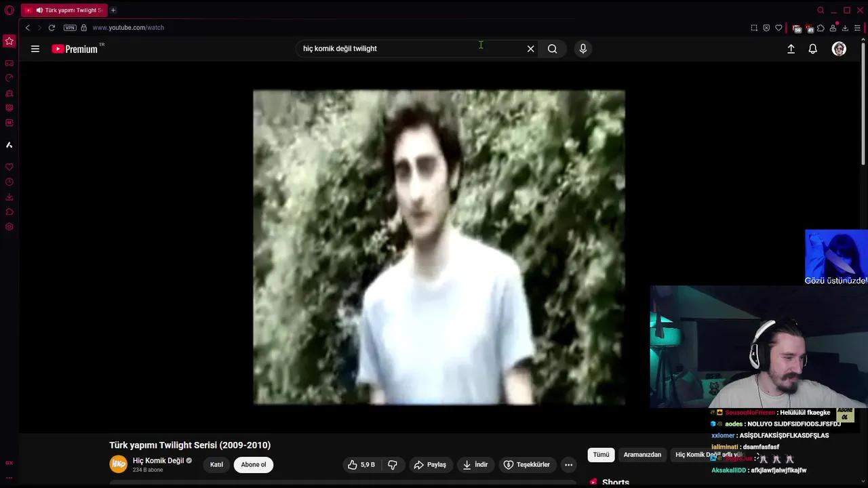868x488 pixels.
Task: Click the 234 B abone subscriber count
Action: (x=148, y=470)
